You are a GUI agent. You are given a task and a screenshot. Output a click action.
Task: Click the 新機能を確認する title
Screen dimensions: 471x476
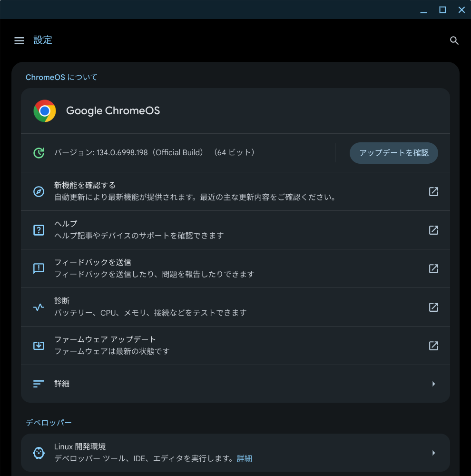(x=85, y=185)
